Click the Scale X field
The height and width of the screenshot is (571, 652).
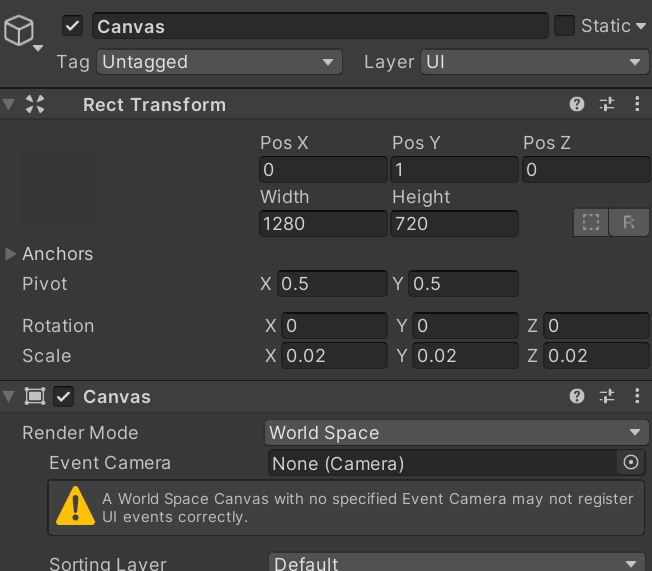334,356
